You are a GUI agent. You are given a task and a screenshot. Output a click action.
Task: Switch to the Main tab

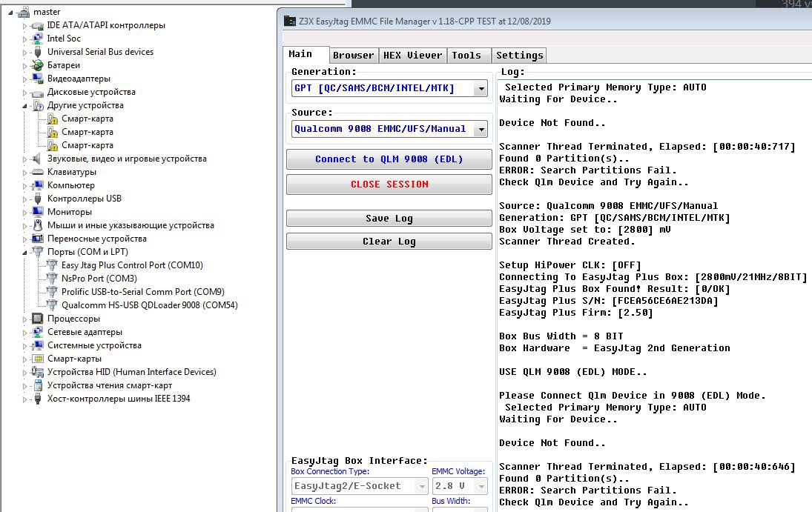tap(306, 54)
